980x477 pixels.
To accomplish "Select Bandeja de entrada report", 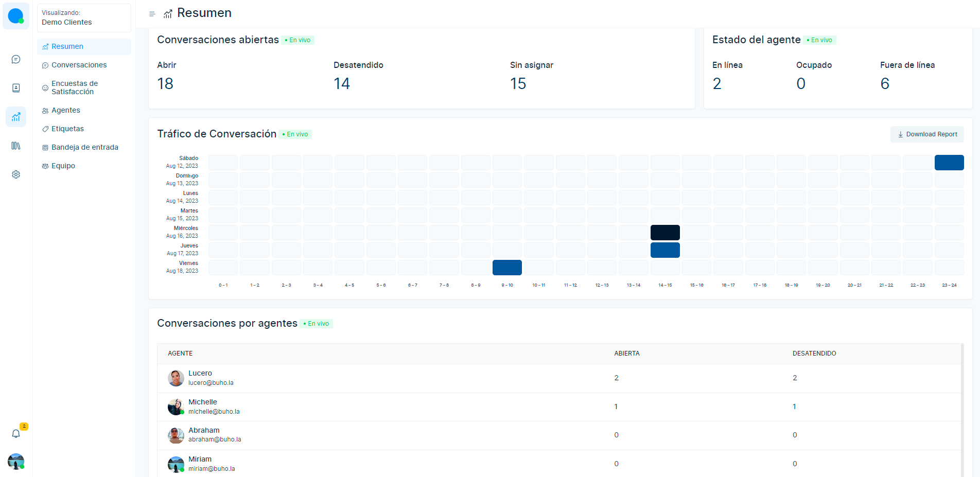I will [x=84, y=147].
